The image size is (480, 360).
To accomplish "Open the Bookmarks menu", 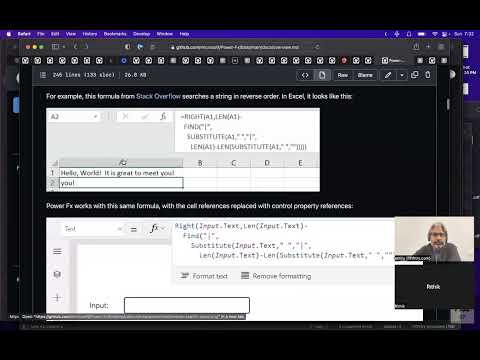I will pyautogui.click(x=115, y=34).
